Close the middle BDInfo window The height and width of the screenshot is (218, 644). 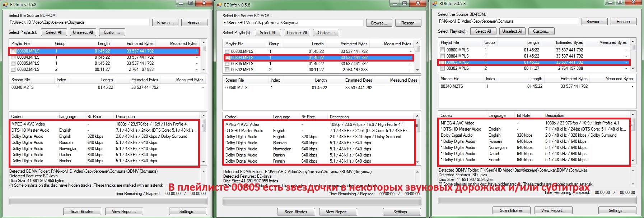(418, 3)
